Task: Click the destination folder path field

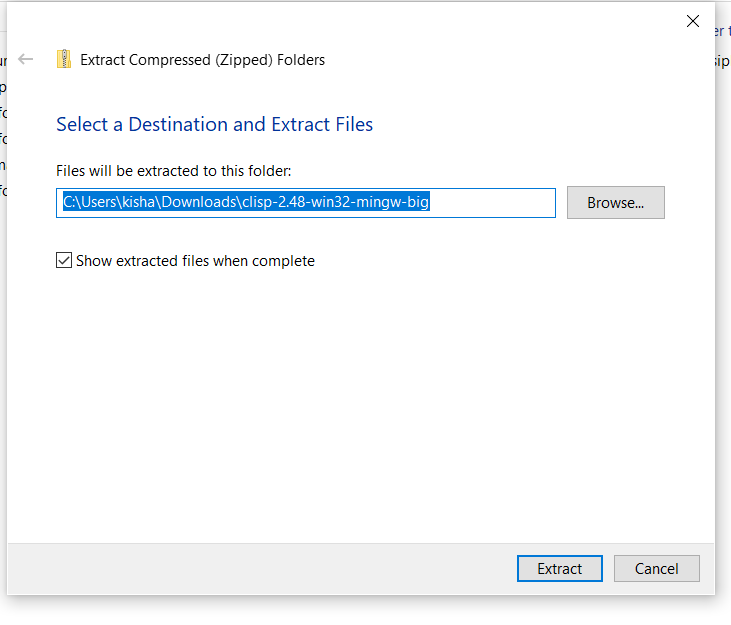Action: coord(305,203)
